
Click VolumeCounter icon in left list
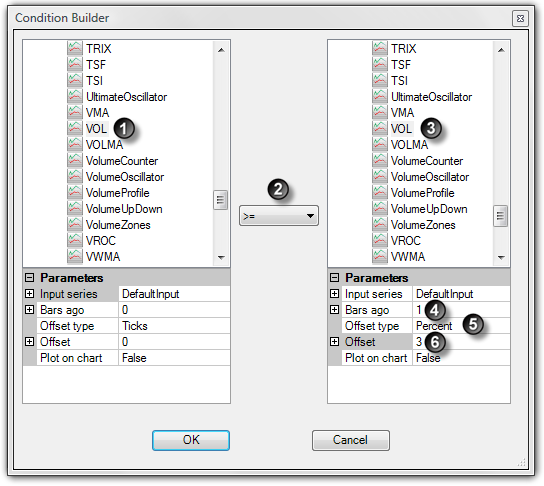pyautogui.click(x=75, y=161)
